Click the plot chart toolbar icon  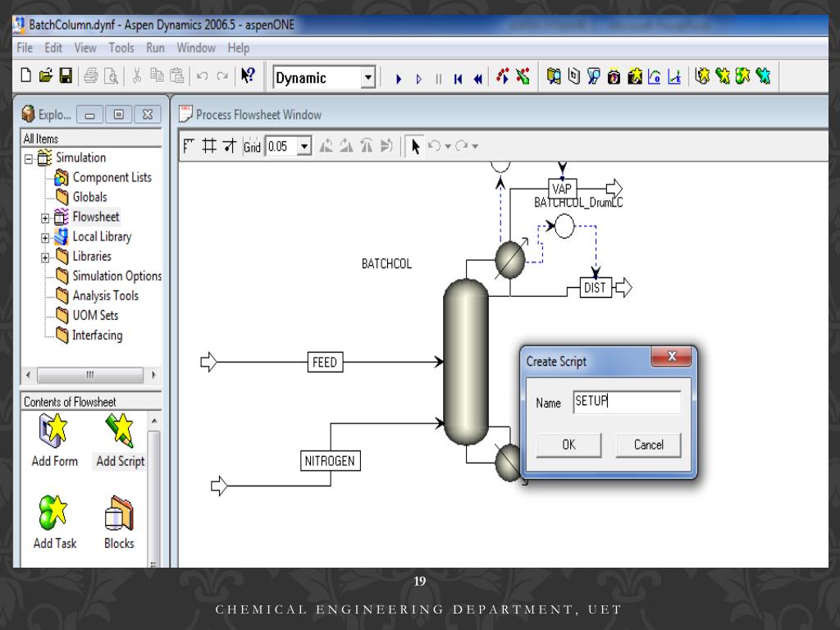click(674, 77)
